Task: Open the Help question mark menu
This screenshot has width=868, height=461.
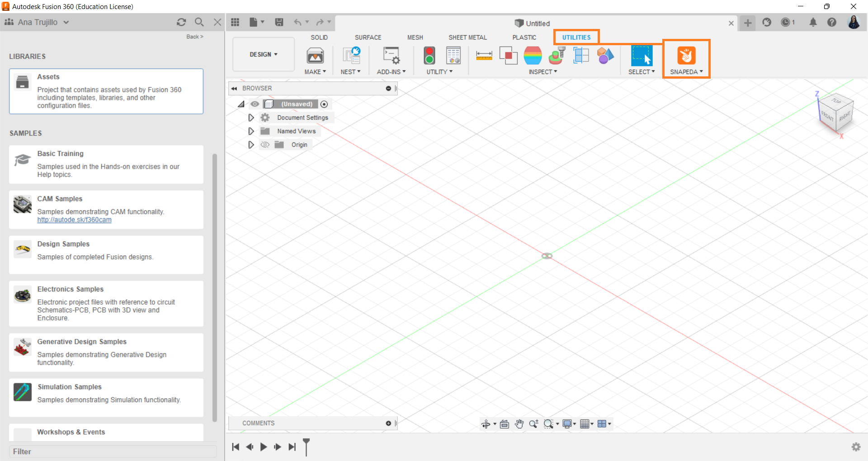Action: [x=832, y=22]
